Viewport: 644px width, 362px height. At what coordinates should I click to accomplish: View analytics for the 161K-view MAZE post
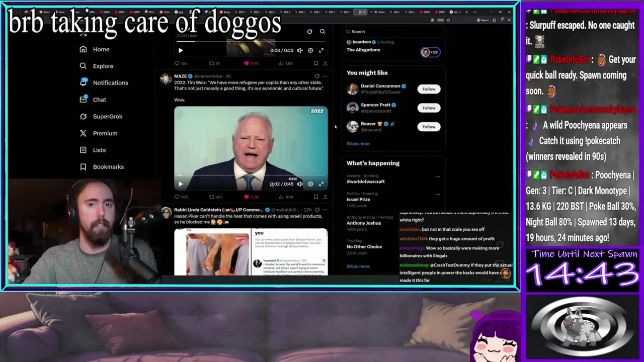click(x=286, y=197)
